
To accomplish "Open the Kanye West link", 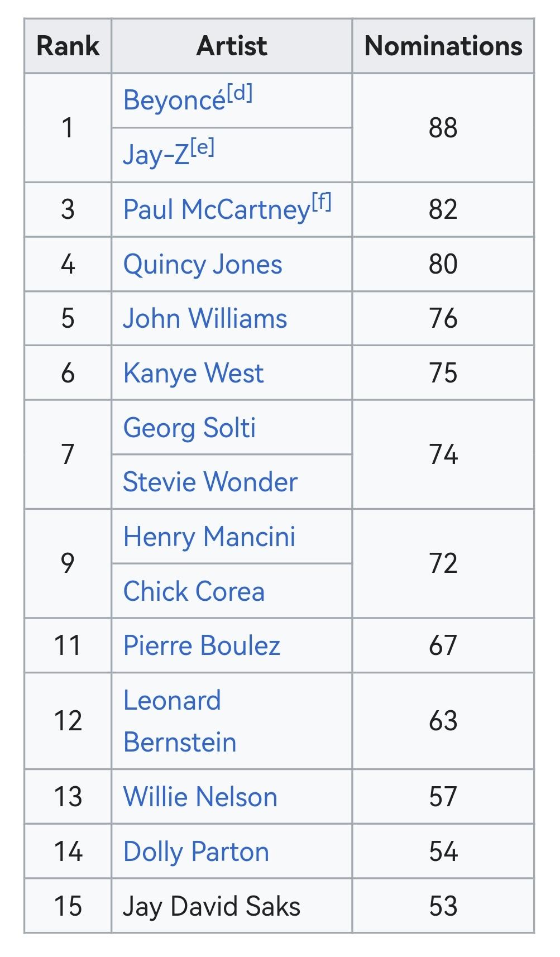I will [x=193, y=373].
